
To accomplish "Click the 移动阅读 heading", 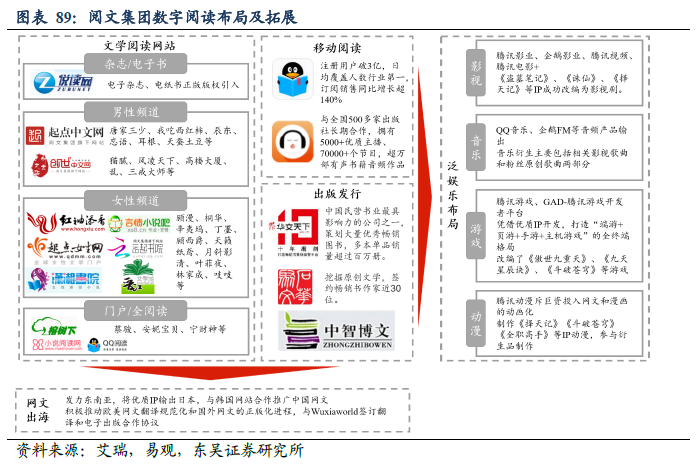I will [x=337, y=47].
